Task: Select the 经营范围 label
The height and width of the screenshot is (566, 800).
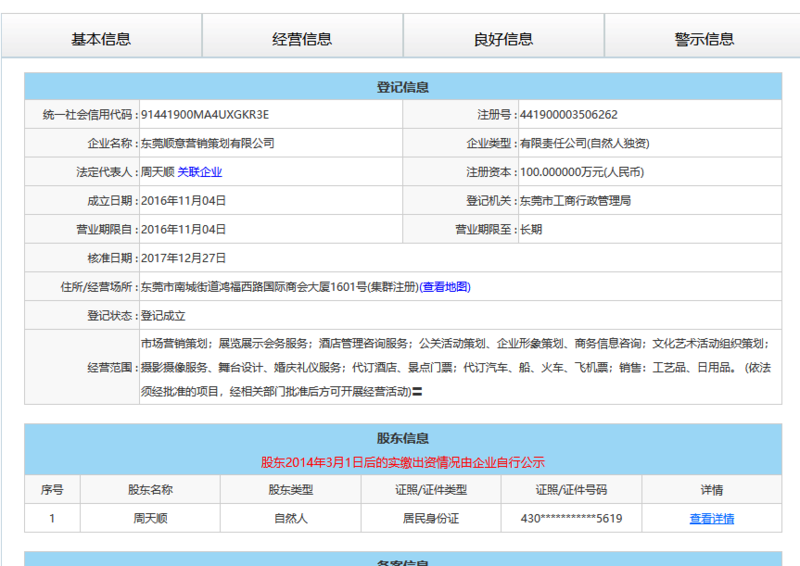Action: [113, 367]
